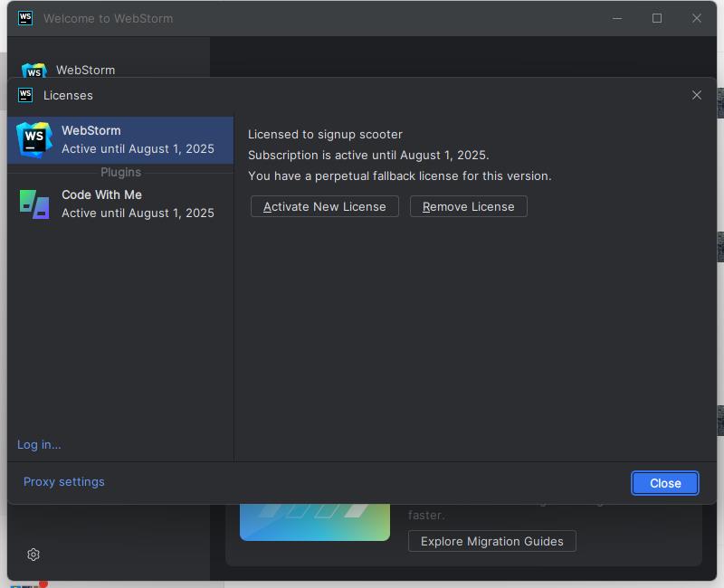The image size is (724, 588).
Task: Minimize the Welcome to WebStorm window
Action: point(617,18)
